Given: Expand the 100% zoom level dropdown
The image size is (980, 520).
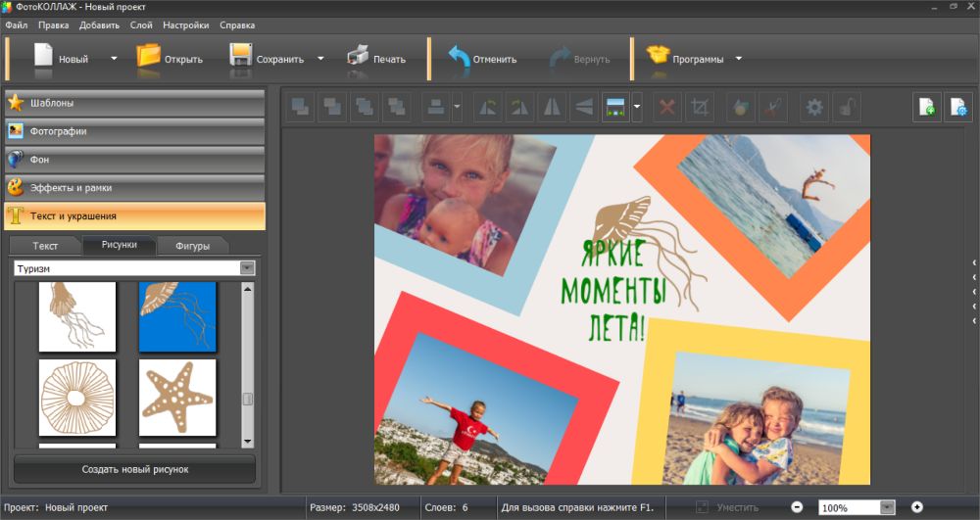Looking at the screenshot, I should click(887, 508).
